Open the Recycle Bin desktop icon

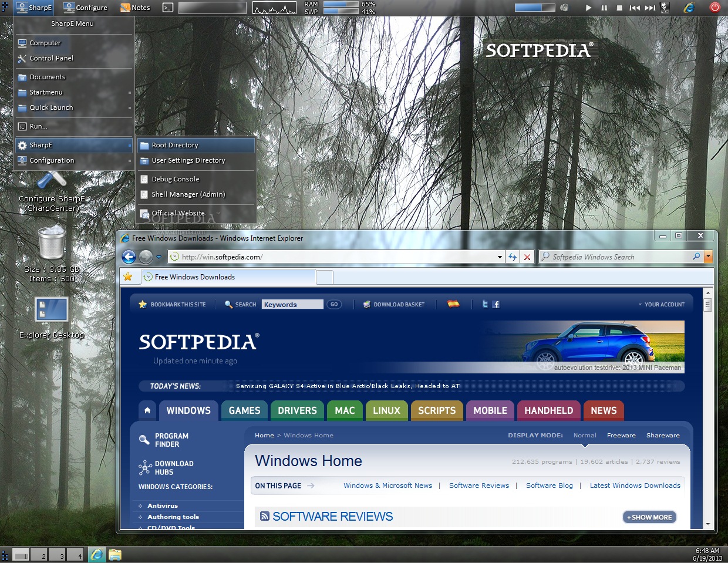click(x=52, y=242)
